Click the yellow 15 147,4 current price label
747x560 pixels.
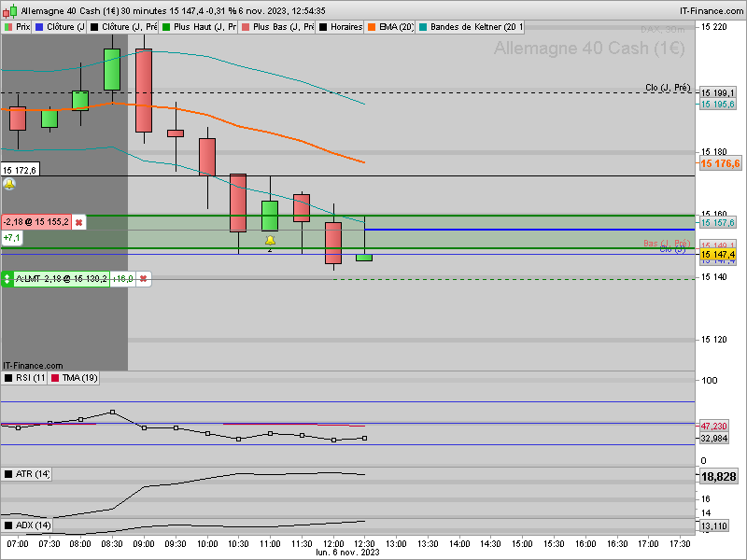[x=717, y=255]
